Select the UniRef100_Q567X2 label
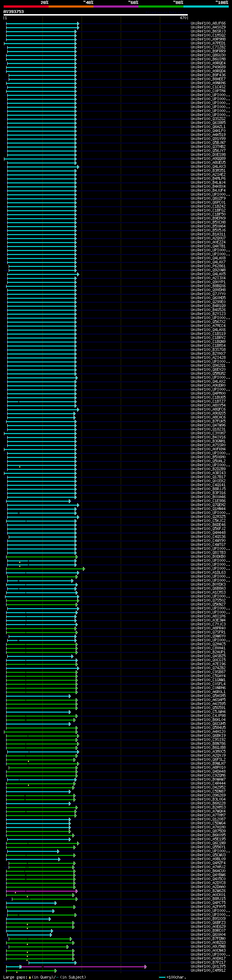 [208, 322]
